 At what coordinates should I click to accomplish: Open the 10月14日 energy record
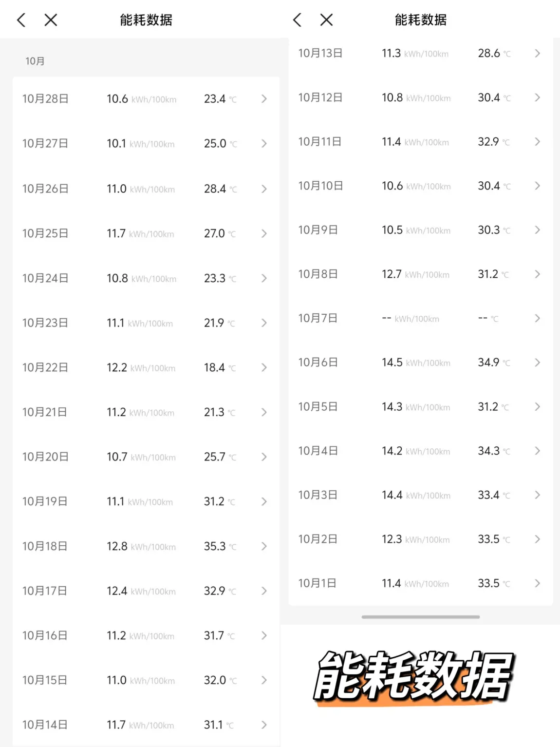coord(45,725)
